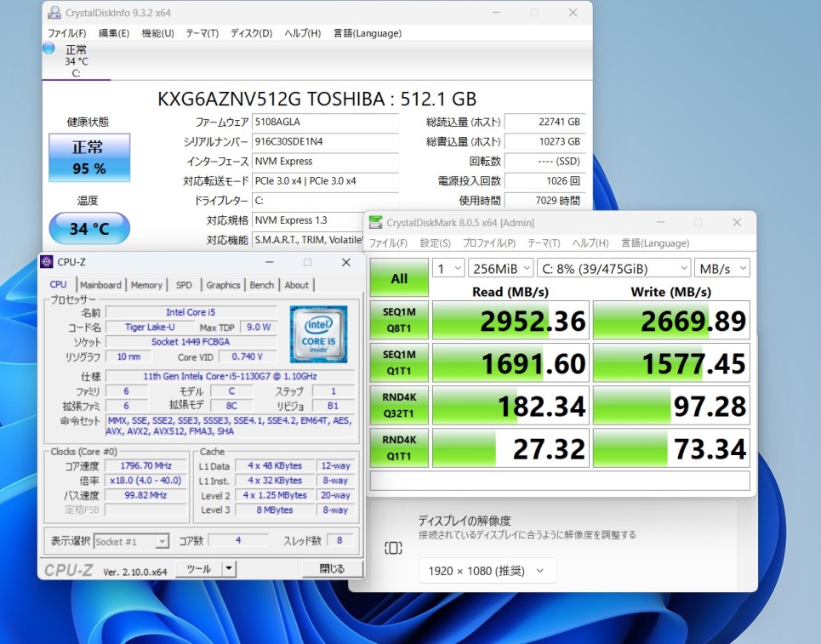This screenshot has height=644, width=821.
Task: Click the All benchmark button
Action: click(x=399, y=278)
